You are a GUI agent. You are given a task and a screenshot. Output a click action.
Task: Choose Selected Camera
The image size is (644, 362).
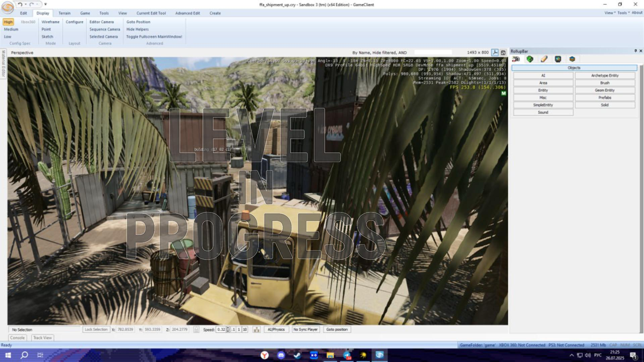(104, 37)
